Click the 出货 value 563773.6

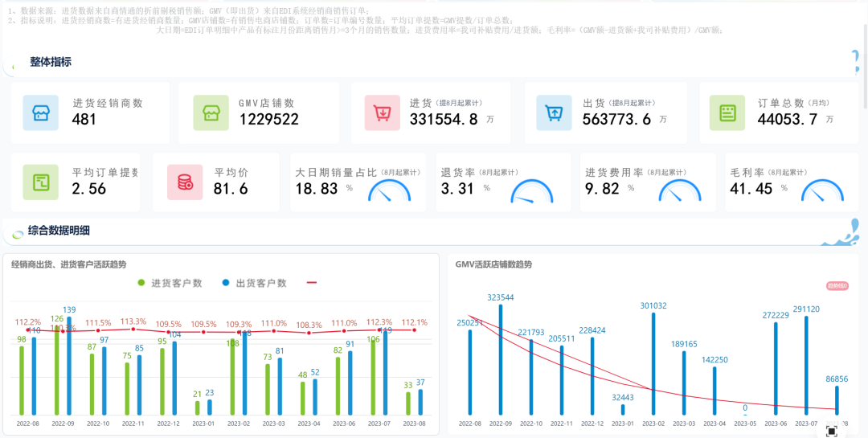pos(616,119)
